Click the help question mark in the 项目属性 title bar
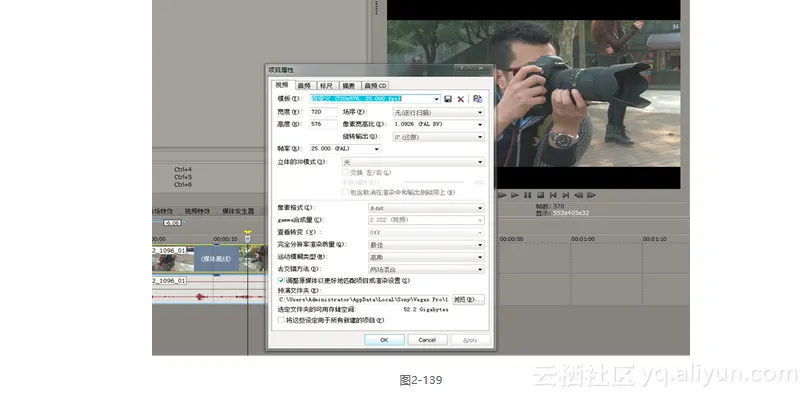Viewport: 809px width, 398px height. pos(462,68)
